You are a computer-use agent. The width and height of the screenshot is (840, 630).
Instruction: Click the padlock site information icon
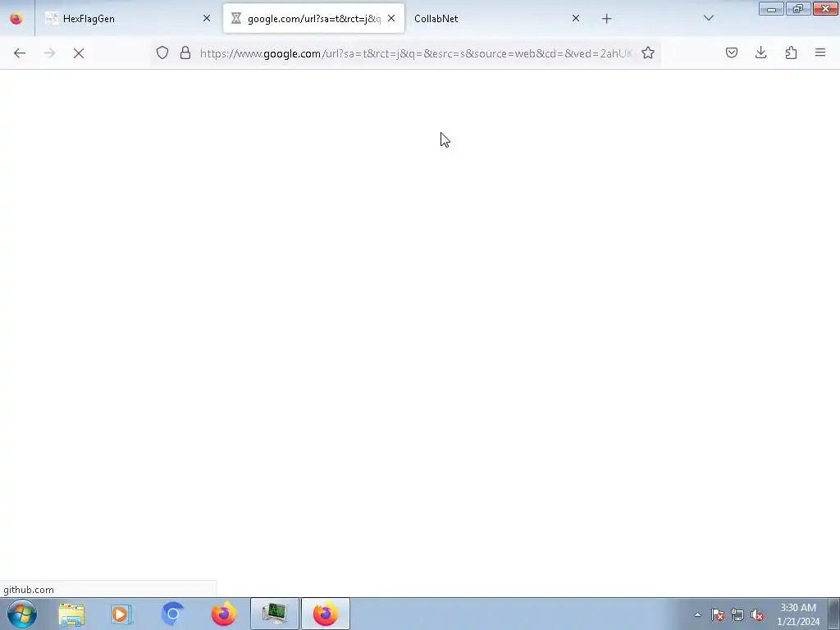pos(185,52)
